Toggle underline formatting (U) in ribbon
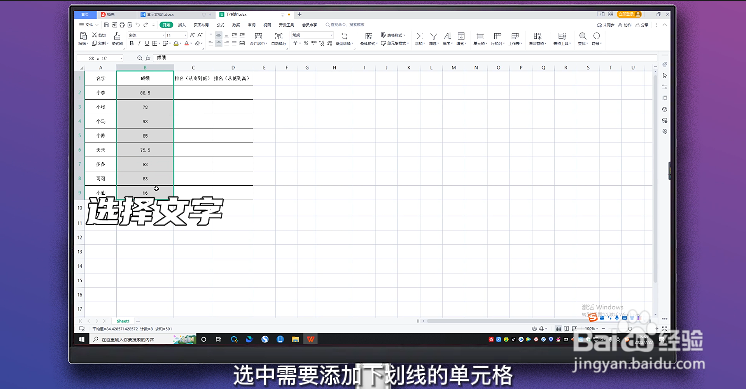The image size is (746, 389). tap(147, 43)
